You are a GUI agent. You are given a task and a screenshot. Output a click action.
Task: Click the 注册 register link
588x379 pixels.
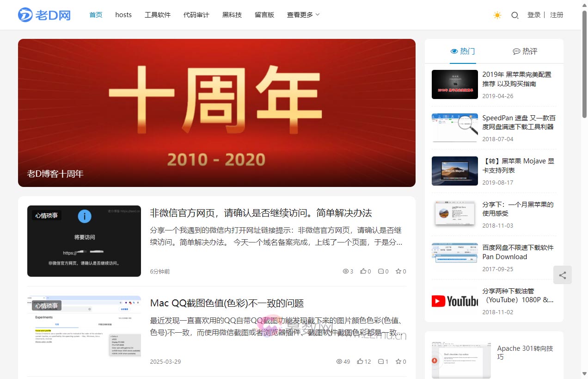coord(557,15)
